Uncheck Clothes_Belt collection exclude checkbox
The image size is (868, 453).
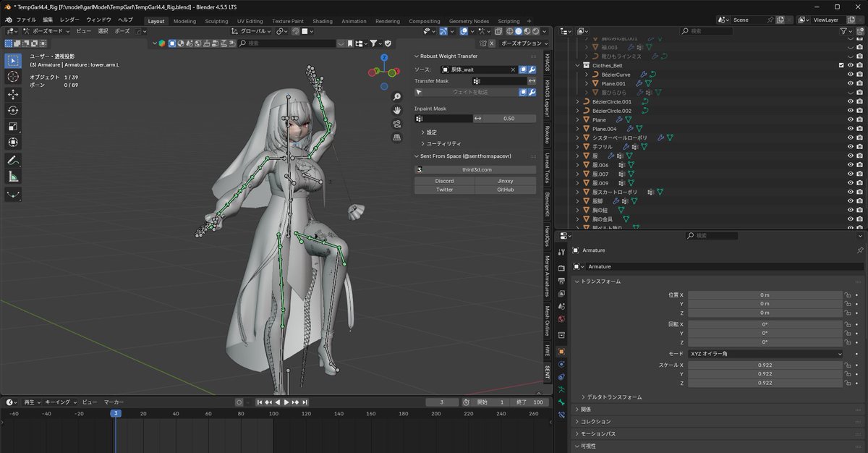tap(841, 65)
